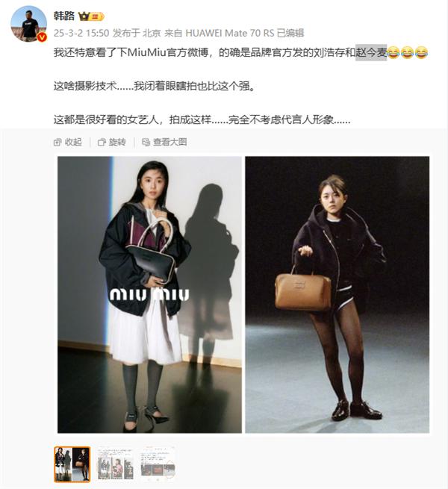The width and height of the screenshot is (448, 489).
Task: Click the 25-3-2 15:50 post timestamp
Action: tap(81, 33)
